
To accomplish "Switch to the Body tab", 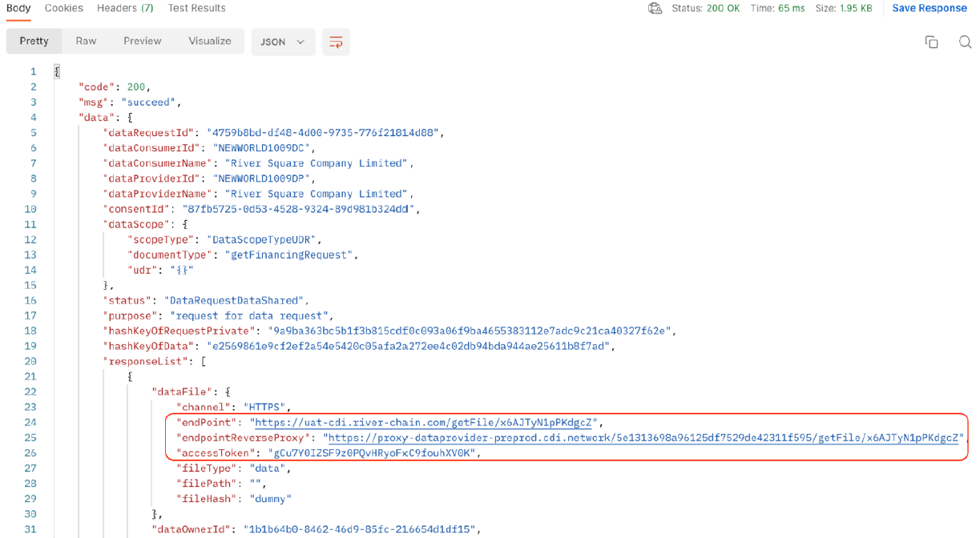I will (x=18, y=8).
